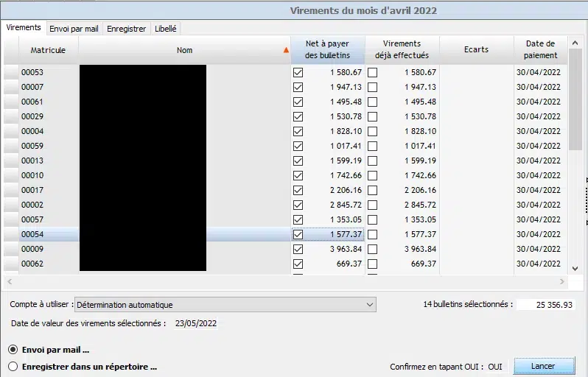This screenshot has width=588, height=377.
Task: Select the Virements tab
Action: (x=24, y=28)
